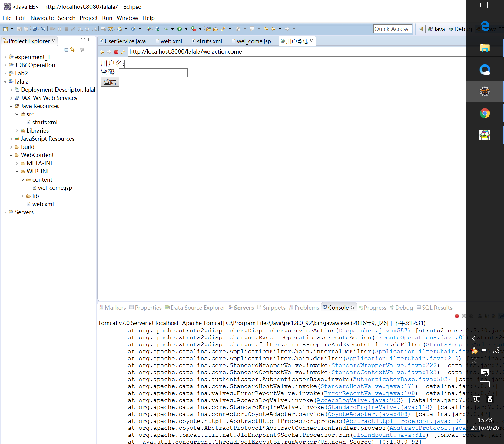
Task: Click the browser URL address field
Action: (x=297, y=52)
